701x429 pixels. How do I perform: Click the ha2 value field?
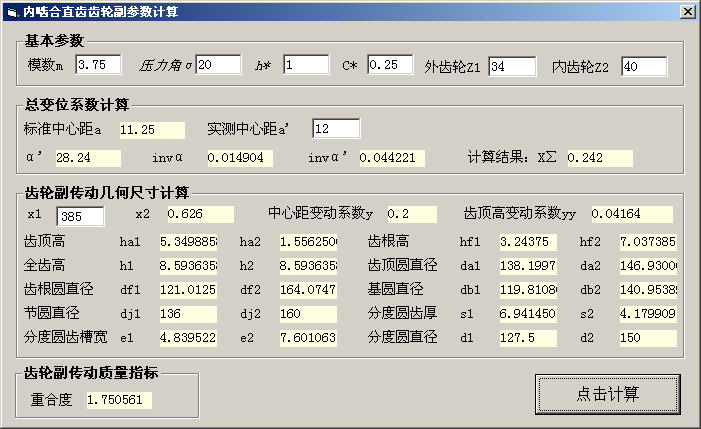308,242
